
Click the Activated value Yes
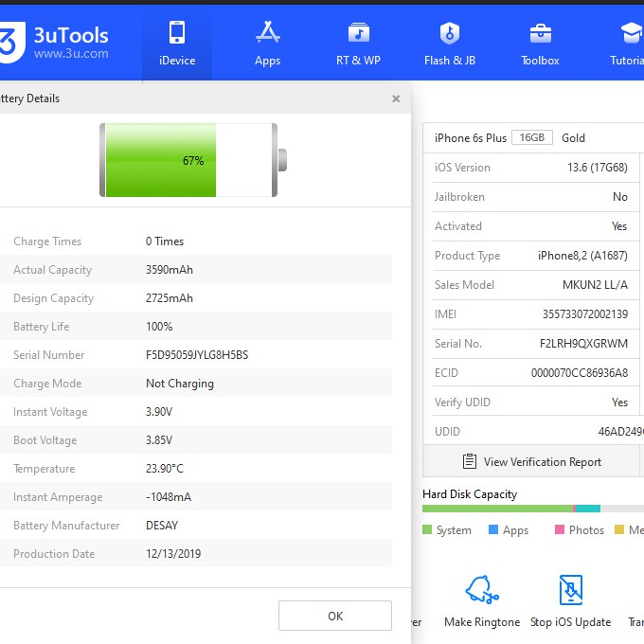(619, 226)
